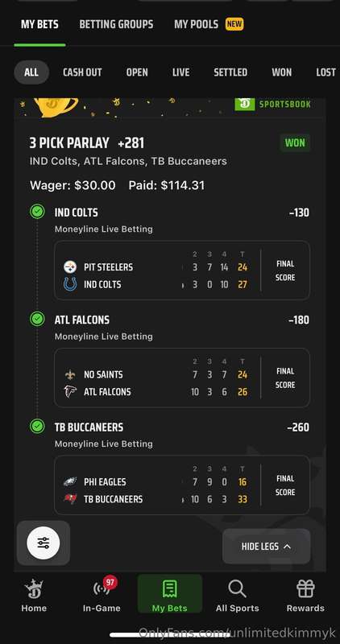Open All Sports search magnifier icon
Image resolution: width=340 pixels, height=644 pixels.
[x=237, y=589]
